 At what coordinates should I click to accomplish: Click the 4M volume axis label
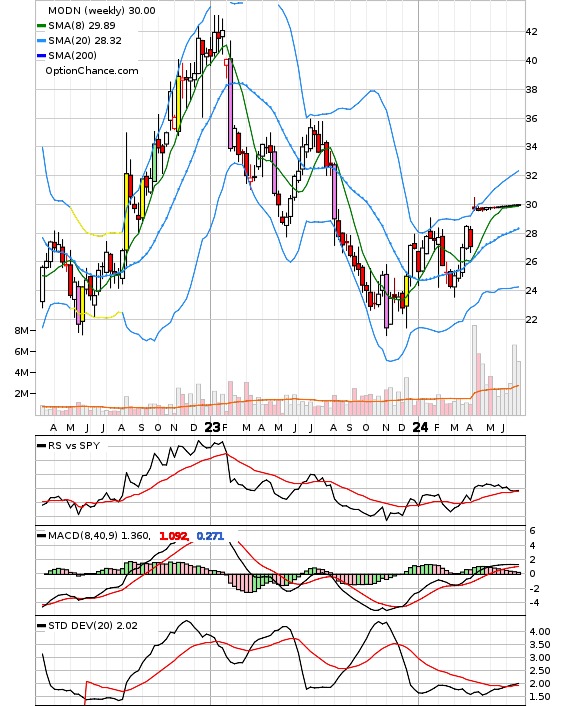[22, 373]
